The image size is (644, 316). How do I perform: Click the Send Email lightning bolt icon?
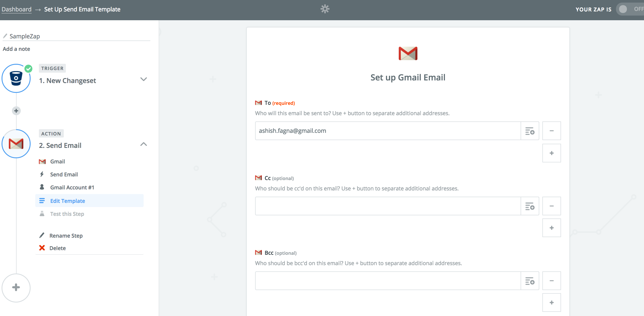tap(42, 174)
